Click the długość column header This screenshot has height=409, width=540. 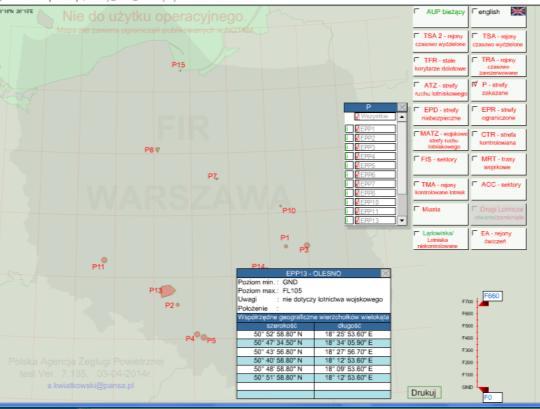click(353, 326)
